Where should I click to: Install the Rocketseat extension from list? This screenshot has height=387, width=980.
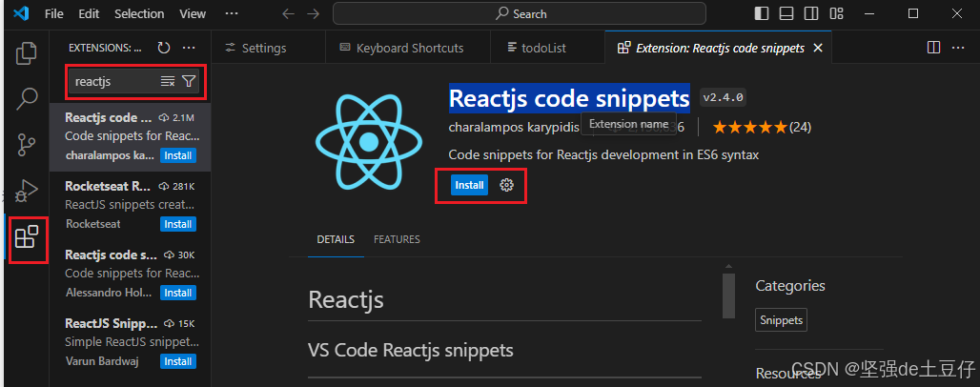(x=178, y=224)
